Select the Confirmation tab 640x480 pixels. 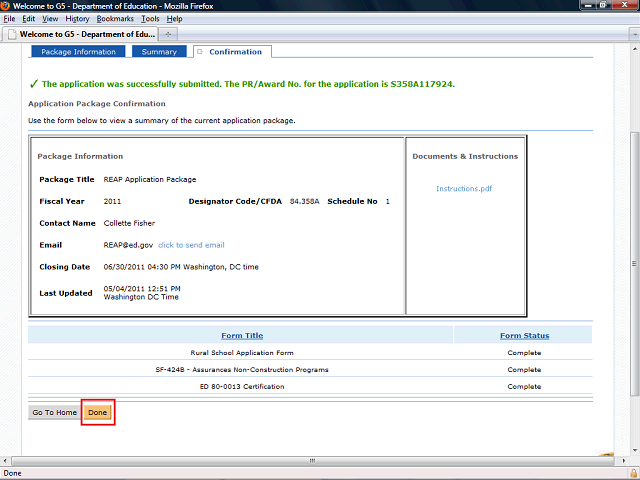pyautogui.click(x=232, y=52)
